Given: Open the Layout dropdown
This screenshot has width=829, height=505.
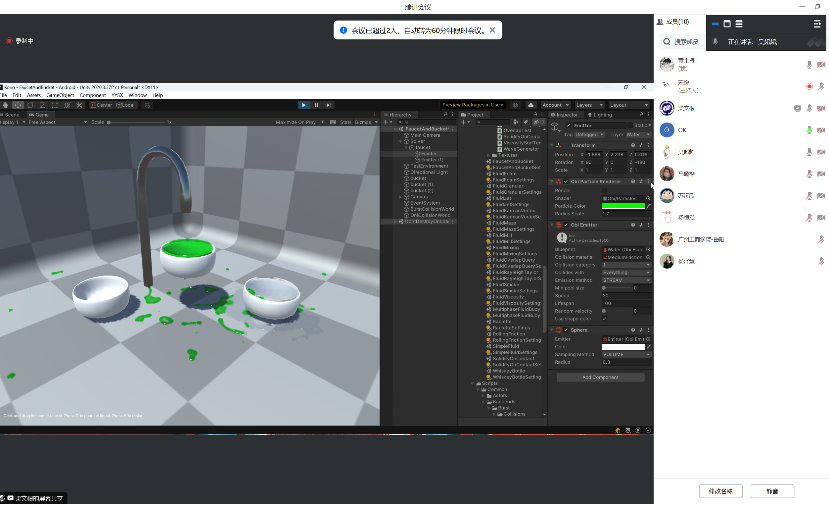Looking at the screenshot, I should 627,104.
